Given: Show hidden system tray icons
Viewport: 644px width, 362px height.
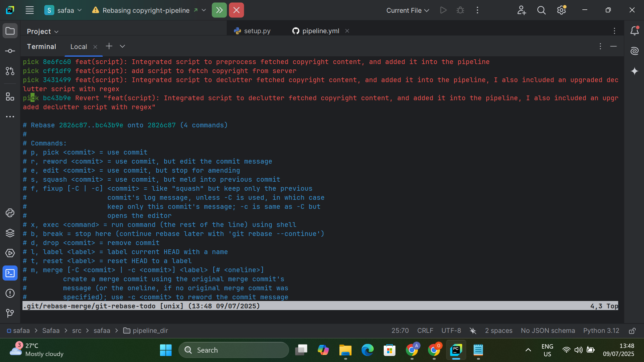Looking at the screenshot, I should point(528,350).
